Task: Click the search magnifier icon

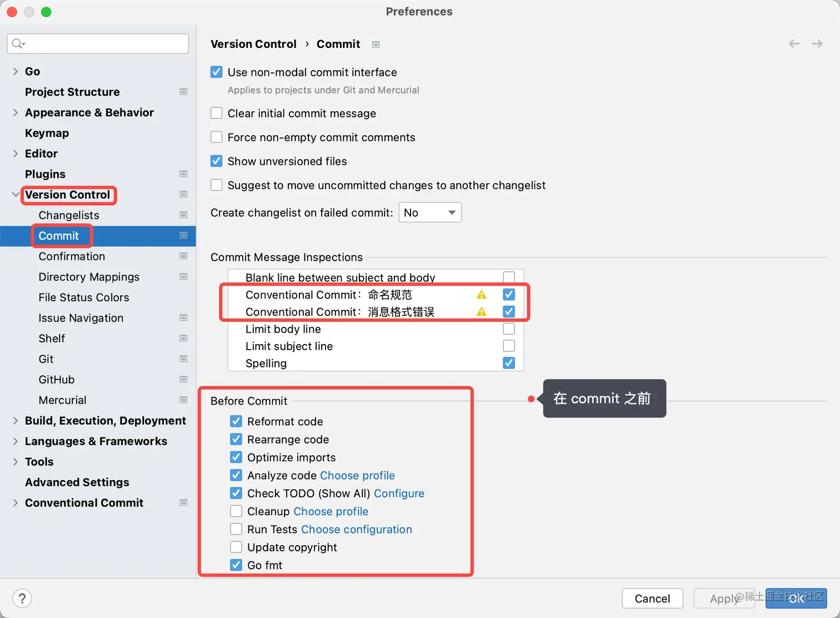Action: coord(18,44)
